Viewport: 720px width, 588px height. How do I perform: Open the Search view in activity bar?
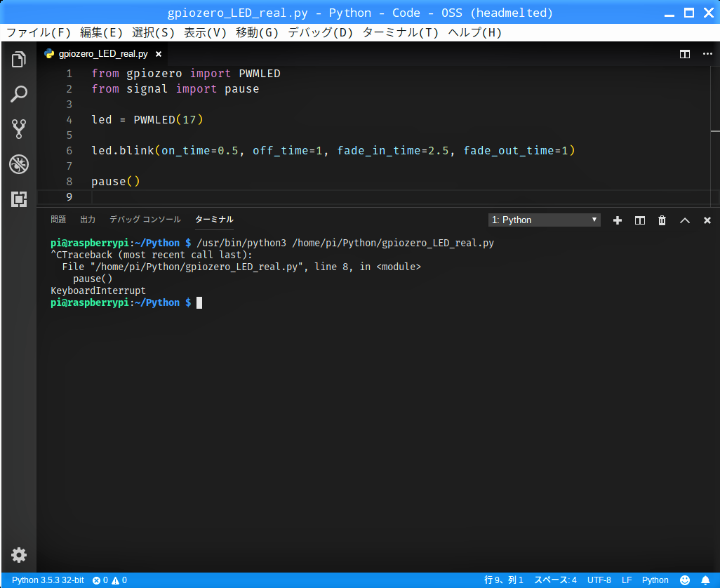tap(19, 94)
